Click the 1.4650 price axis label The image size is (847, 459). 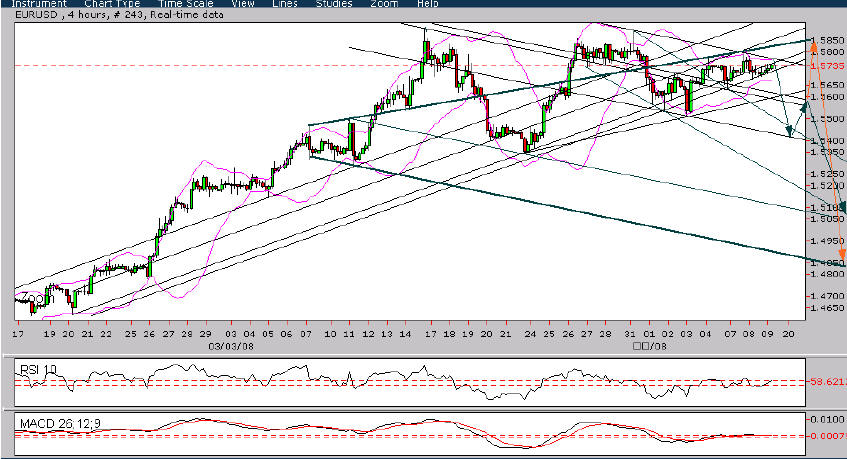pyautogui.click(x=827, y=307)
